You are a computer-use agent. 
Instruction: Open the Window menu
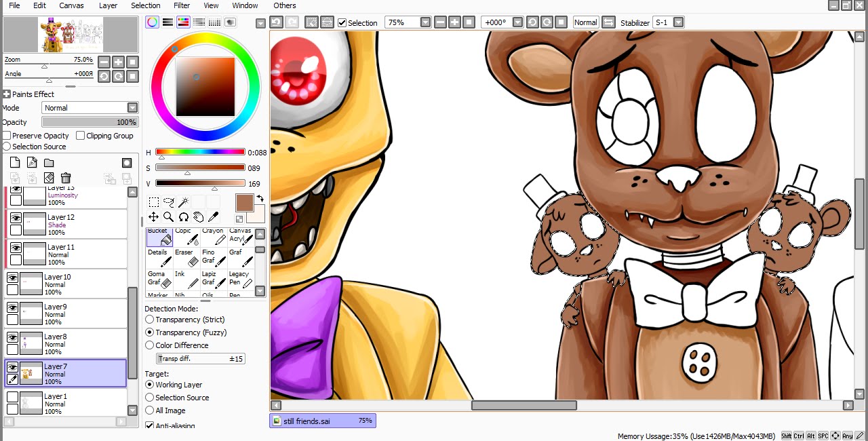tap(245, 5)
